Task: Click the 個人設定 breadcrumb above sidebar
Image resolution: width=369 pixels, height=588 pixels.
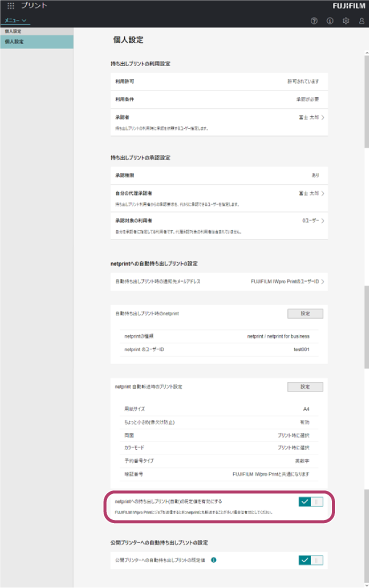Action: [13, 31]
